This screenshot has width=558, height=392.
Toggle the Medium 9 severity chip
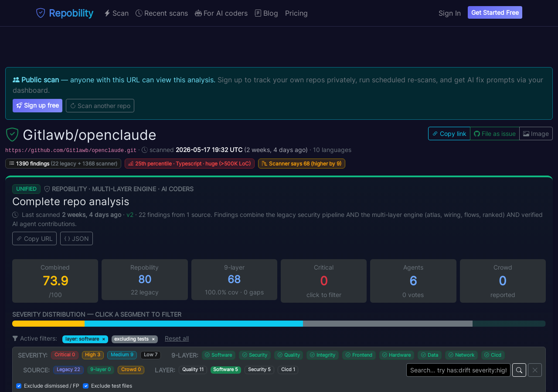(x=122, y=355)
